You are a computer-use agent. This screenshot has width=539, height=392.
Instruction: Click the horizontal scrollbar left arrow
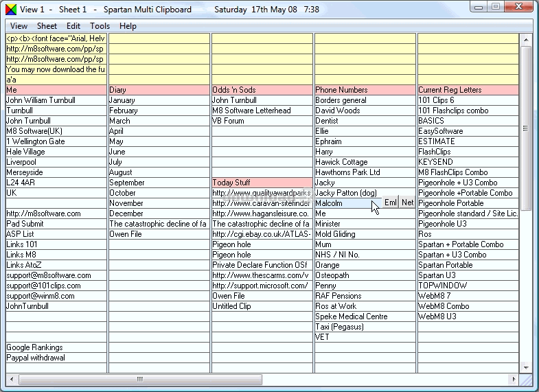point(11,379)
